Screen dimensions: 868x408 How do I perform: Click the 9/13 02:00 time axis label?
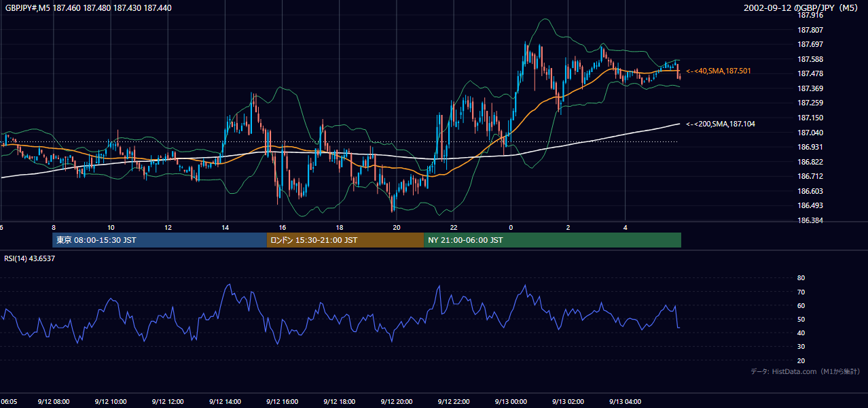coord(568,402)
